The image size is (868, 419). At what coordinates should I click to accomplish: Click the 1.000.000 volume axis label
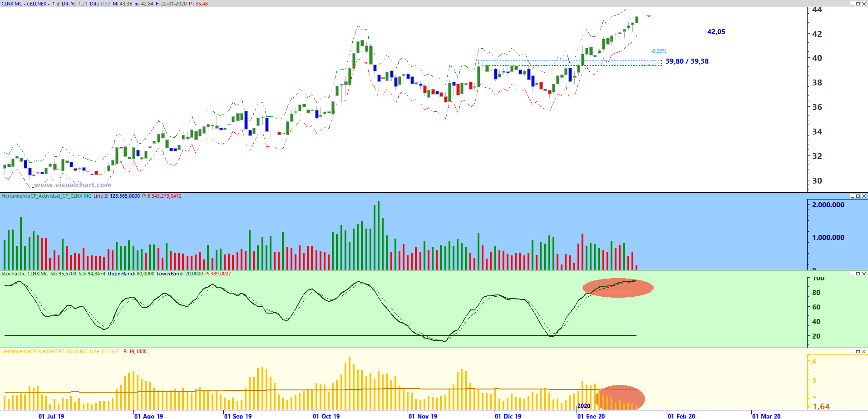(828, 237)
